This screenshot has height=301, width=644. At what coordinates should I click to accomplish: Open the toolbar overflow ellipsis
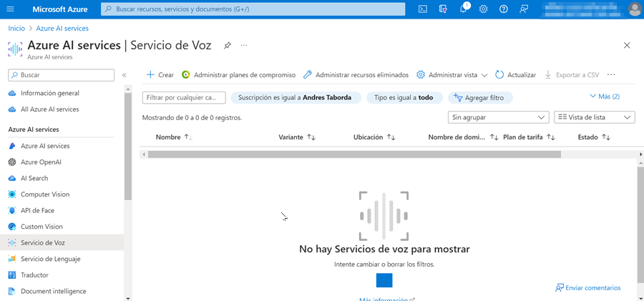click(611, 75)
